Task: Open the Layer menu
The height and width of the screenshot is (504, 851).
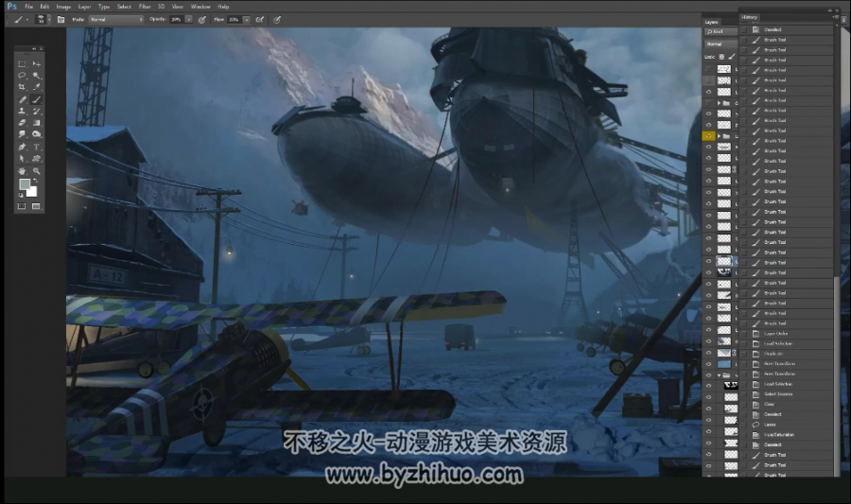Action: [84, 7]
